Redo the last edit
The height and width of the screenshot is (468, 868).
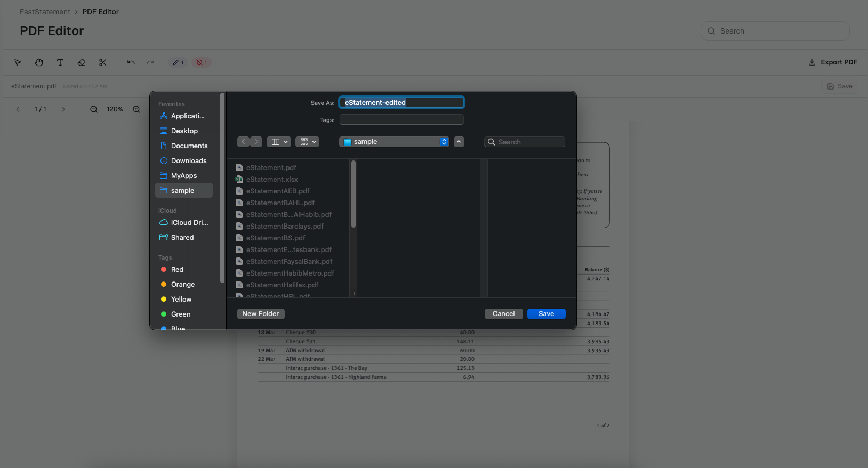coord(150,62)
